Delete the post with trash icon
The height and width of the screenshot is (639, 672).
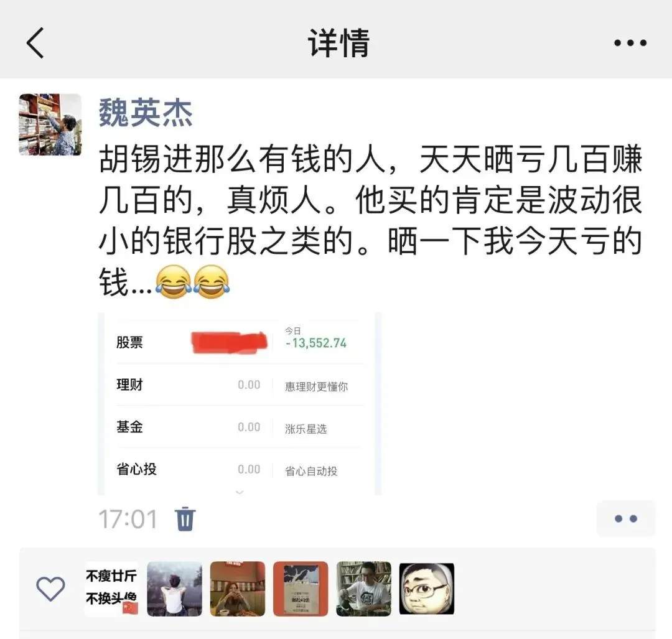[x=185, y=518]
